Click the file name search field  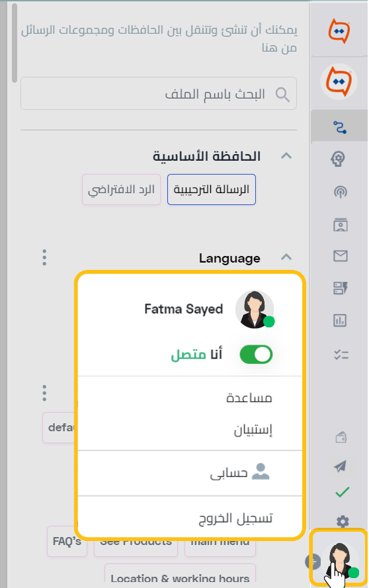159,94
